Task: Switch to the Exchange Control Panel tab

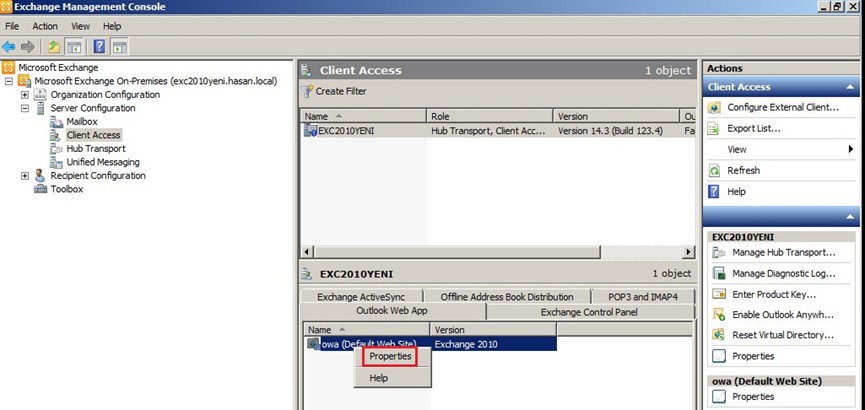Action: coord(589,312)
